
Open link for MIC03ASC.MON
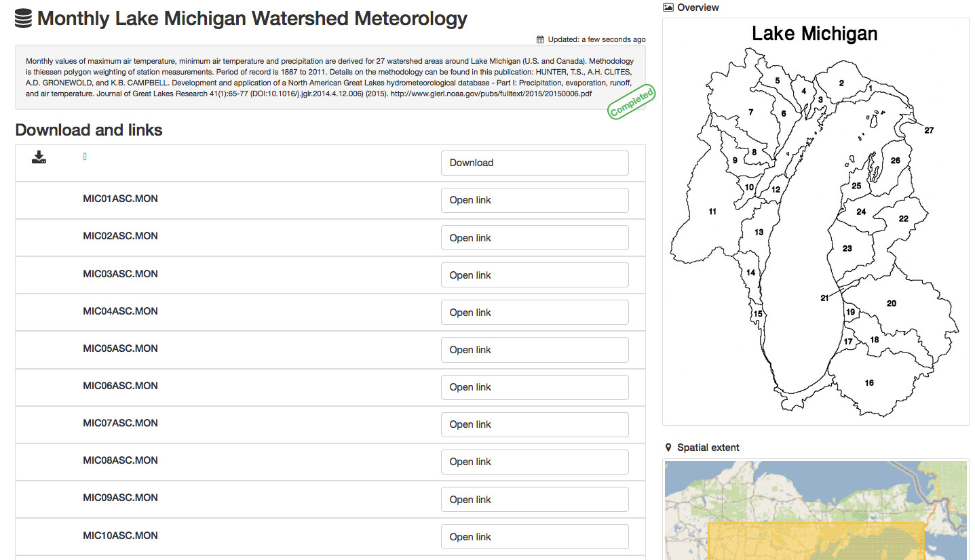point(535,275)
